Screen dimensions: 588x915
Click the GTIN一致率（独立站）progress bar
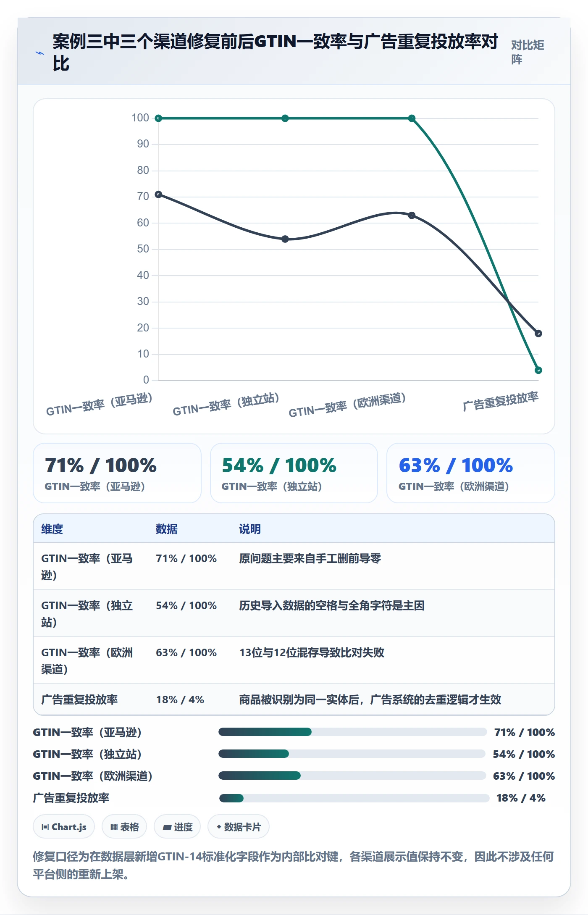click(x=352, y=754)
